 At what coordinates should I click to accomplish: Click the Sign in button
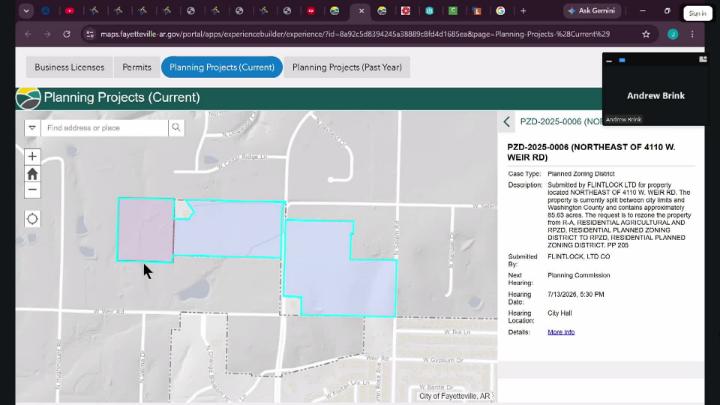pyautogui.click(x=697, y=13)
